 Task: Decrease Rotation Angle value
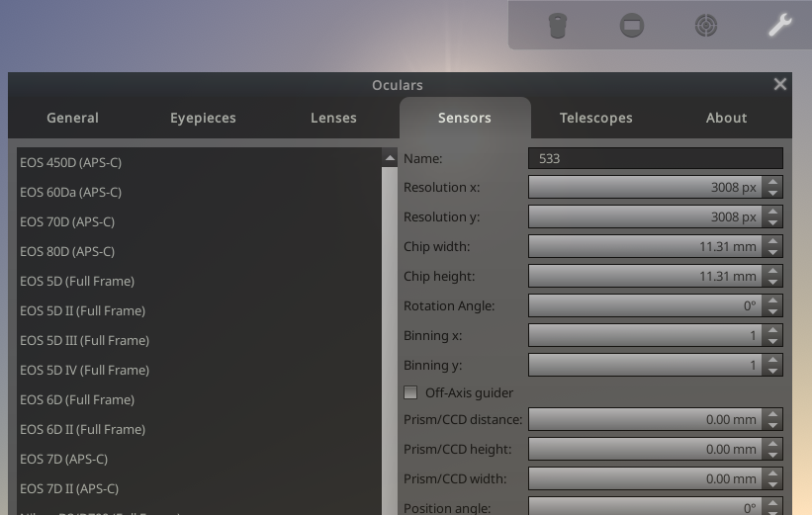[x=772, y=311]
